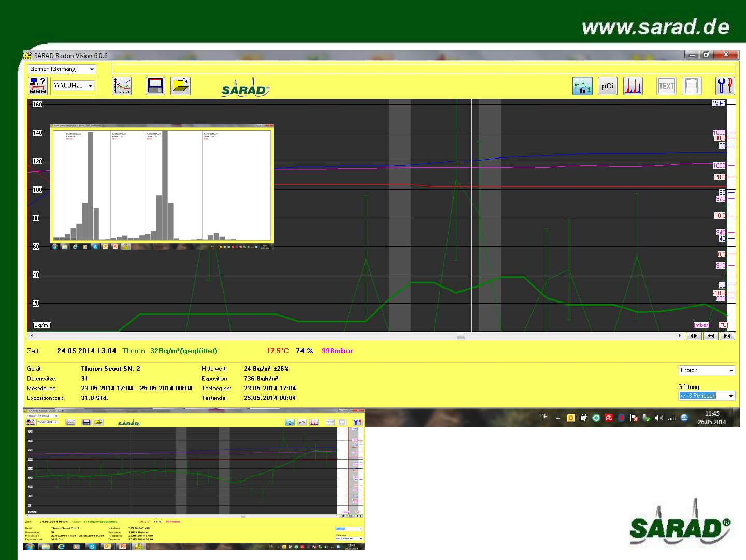Click the network signal tray icon
The width and height of the screenshot is (746, 560).
click(672, 418)
